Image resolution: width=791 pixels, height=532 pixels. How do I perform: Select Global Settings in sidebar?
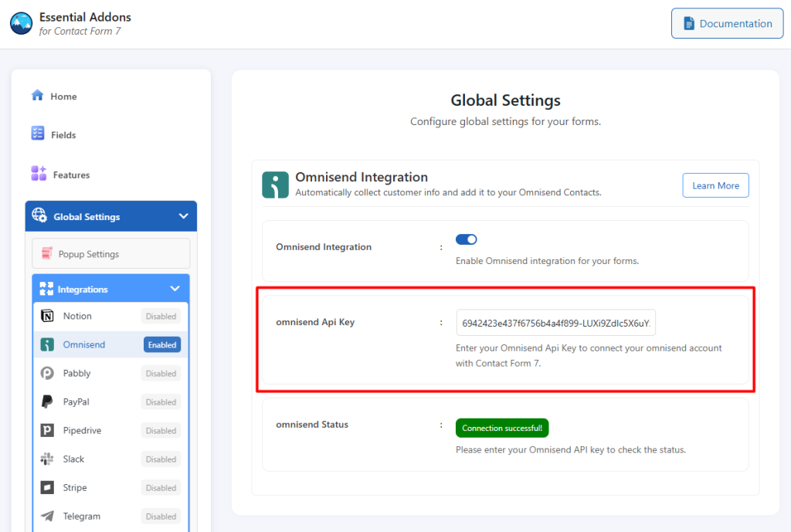point(111,216)
